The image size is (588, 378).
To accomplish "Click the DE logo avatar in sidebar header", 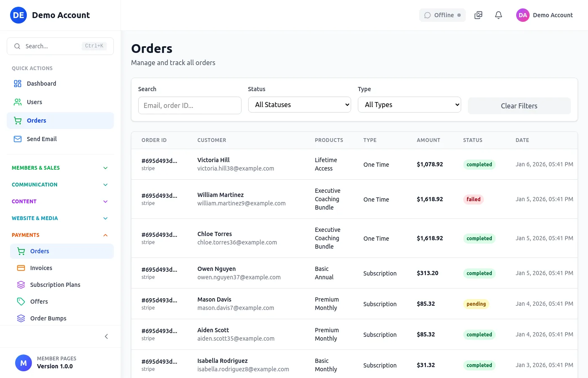I will 18,15.
